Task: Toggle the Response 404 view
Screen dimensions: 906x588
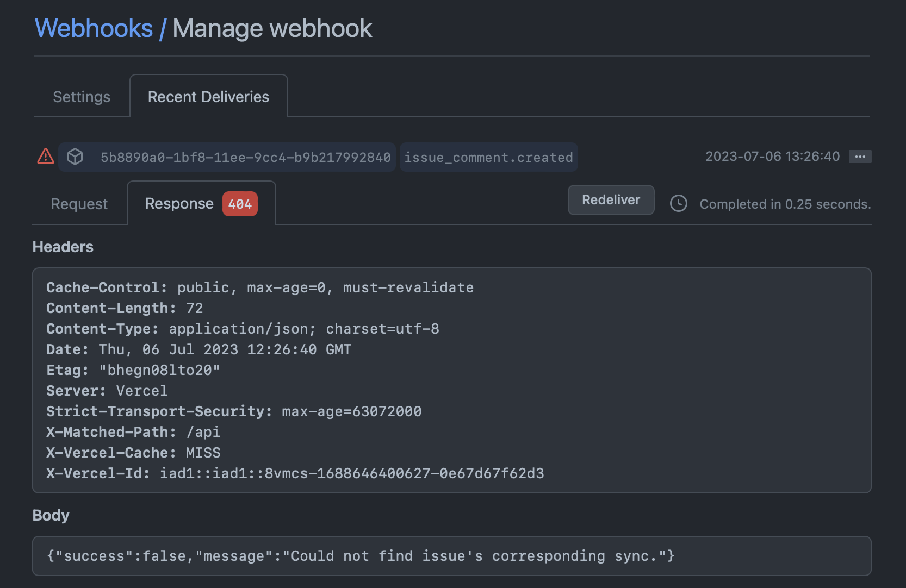Action: coord(200,203)
